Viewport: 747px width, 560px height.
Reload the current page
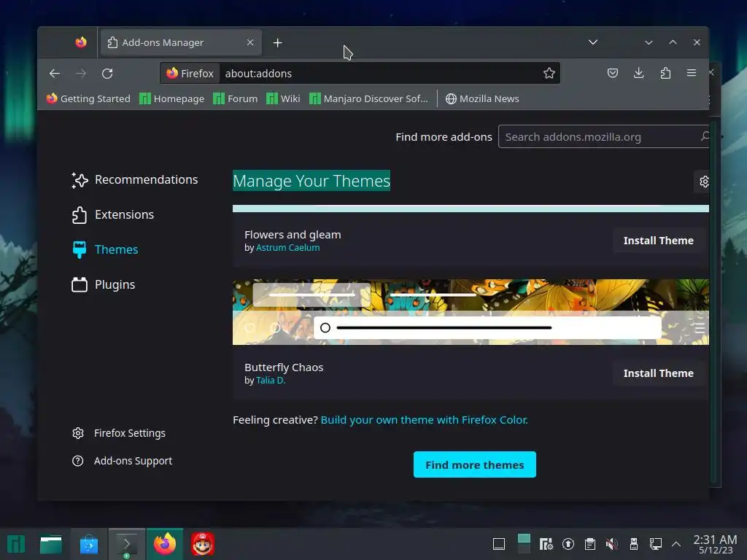pos(107,74)
